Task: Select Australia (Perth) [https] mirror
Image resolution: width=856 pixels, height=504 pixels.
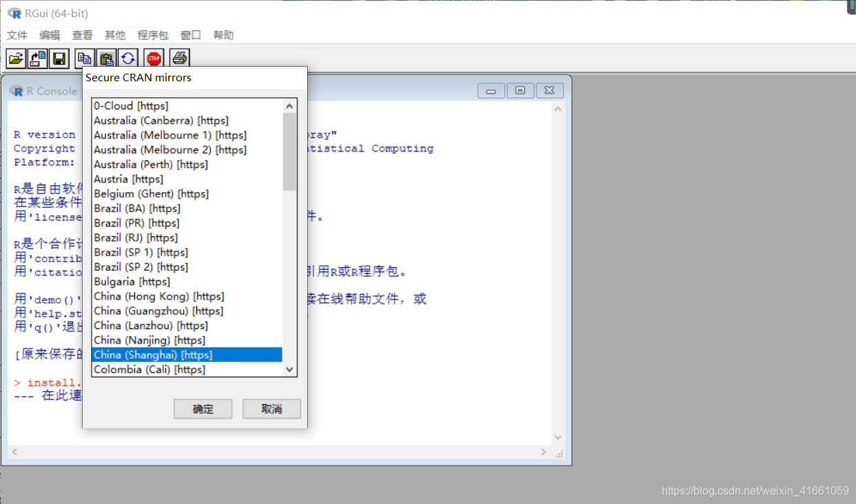Action: pos(187,165)
